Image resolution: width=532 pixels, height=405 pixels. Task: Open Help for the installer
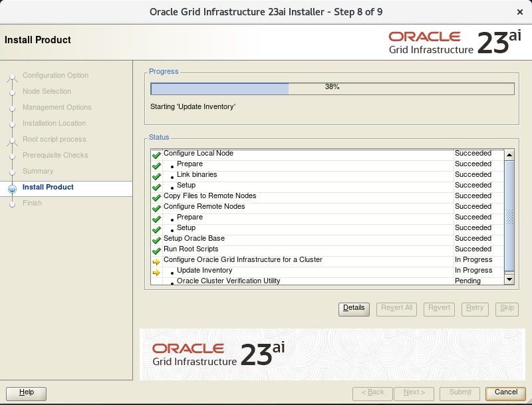[26, 394]
